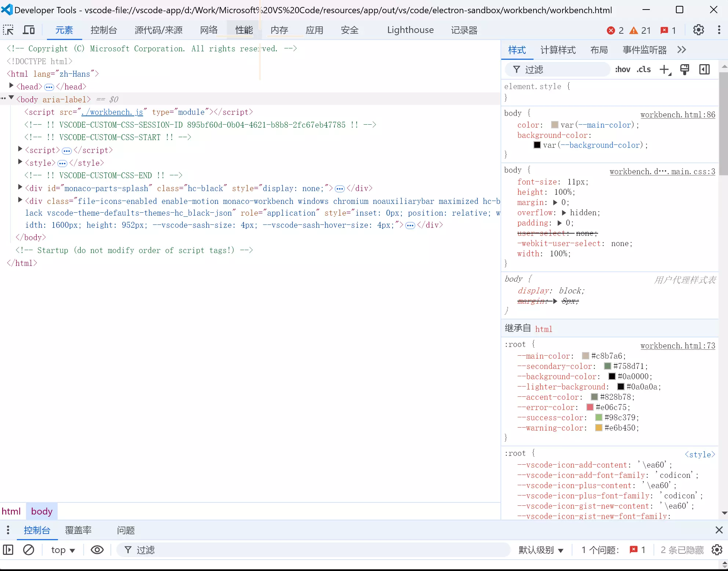The height and width of the screenshot is (571, 728).
Task: Open DevTools settings gear
Action: tap(698, 30)
